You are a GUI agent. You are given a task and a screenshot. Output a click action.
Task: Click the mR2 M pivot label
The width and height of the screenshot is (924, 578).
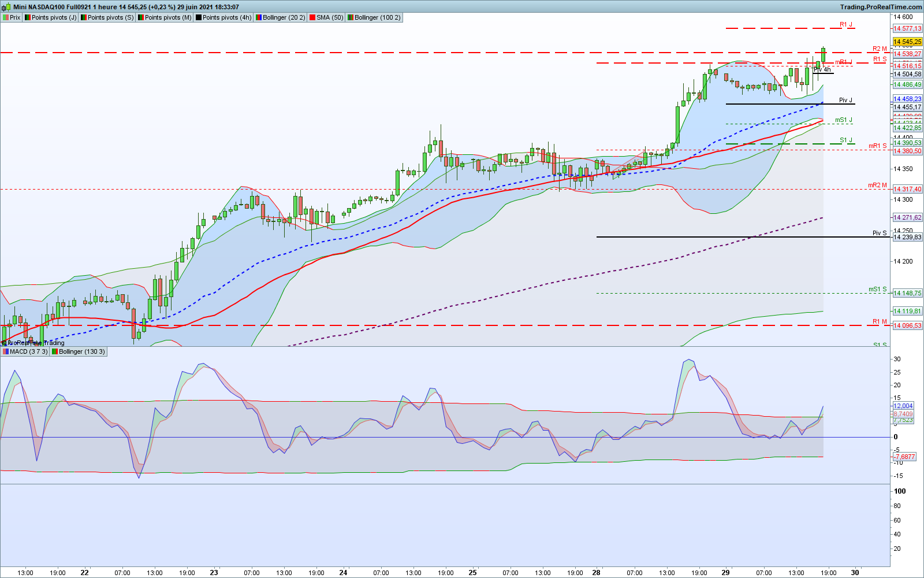(x=878, y=185)
